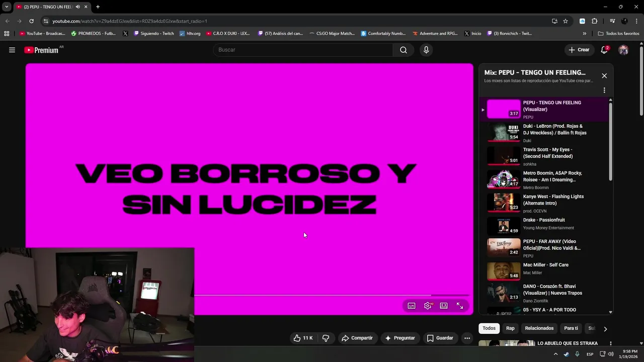Open options for LO ABUELO QUE ES STRAKA video

pos(611,344)
